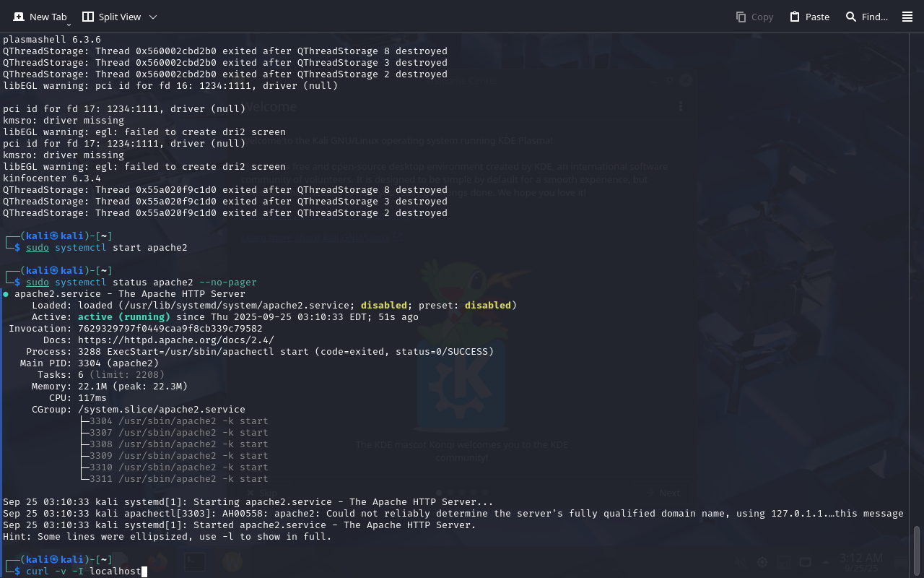The height and width of the screenshot is (578, 924).
Task: Click the 'plasmashell 6.3.6' output line
Action: click(x=52, y=40)
